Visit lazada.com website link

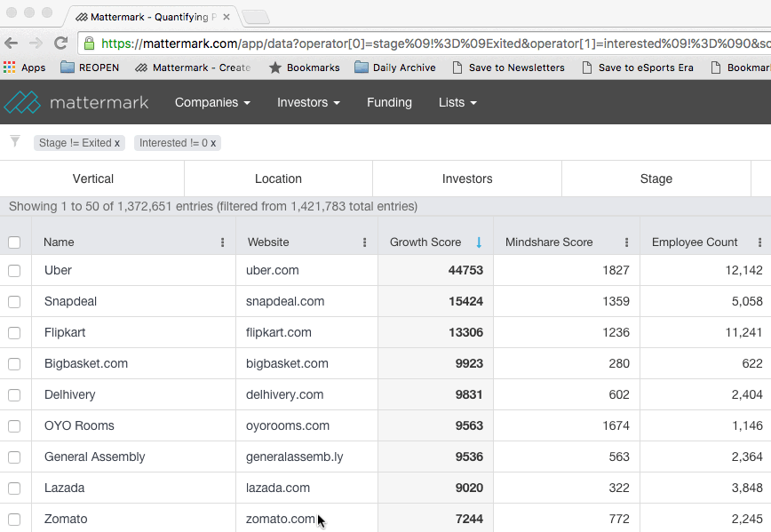[x=278, y=488]
